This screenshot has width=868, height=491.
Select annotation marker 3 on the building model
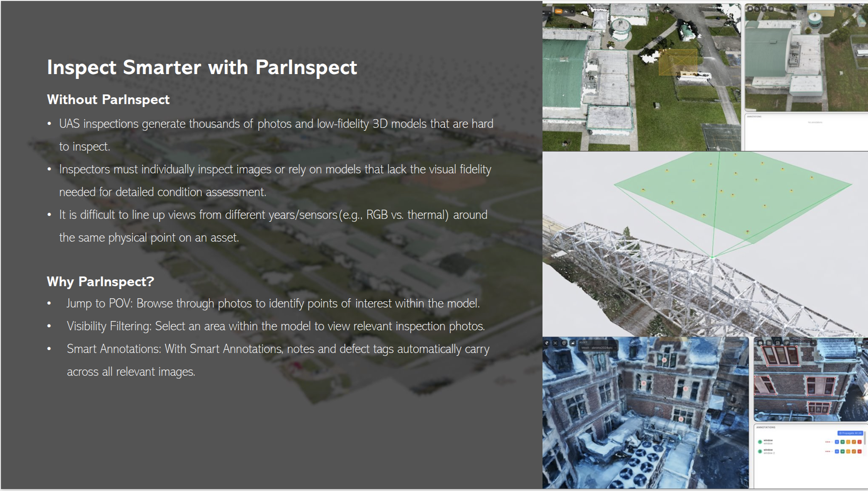pos(681,419)
